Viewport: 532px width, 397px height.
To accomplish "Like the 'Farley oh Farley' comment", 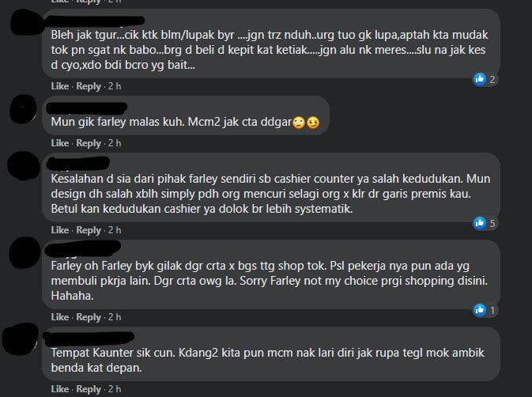I will click(60, 317).
